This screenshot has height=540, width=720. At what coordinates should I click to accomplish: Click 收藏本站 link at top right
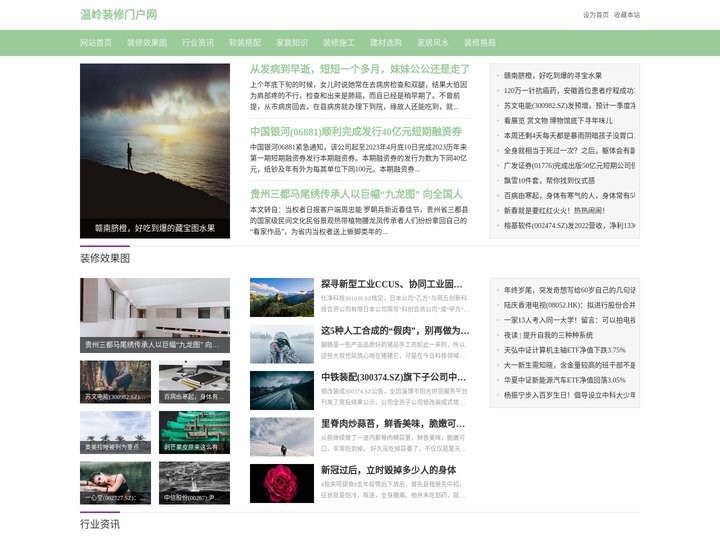click(627, 15)
